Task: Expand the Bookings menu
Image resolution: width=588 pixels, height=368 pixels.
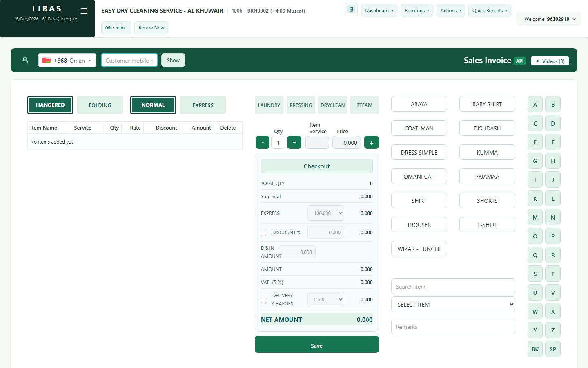Action: (417, 11)
